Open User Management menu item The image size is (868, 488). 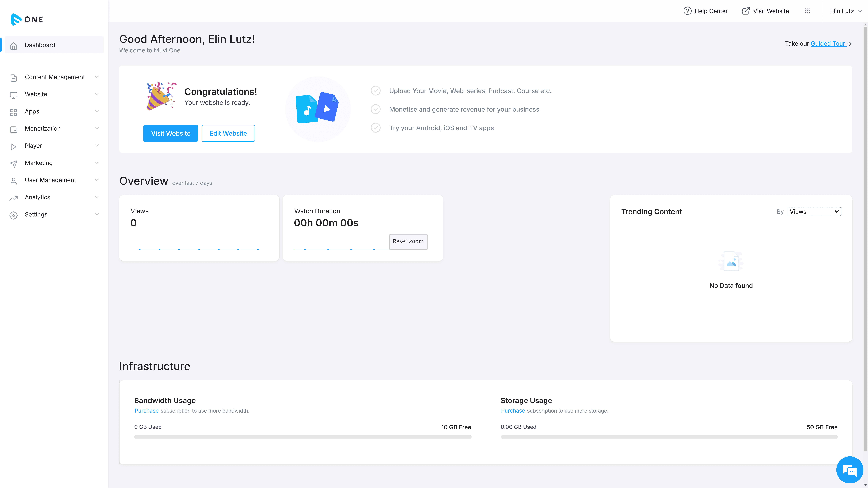point(54,180)
